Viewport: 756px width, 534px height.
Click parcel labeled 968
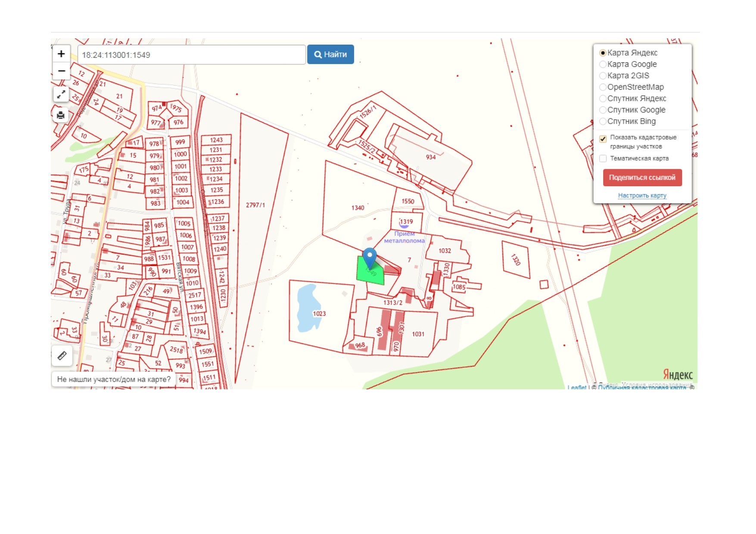[x=360, y=345]
